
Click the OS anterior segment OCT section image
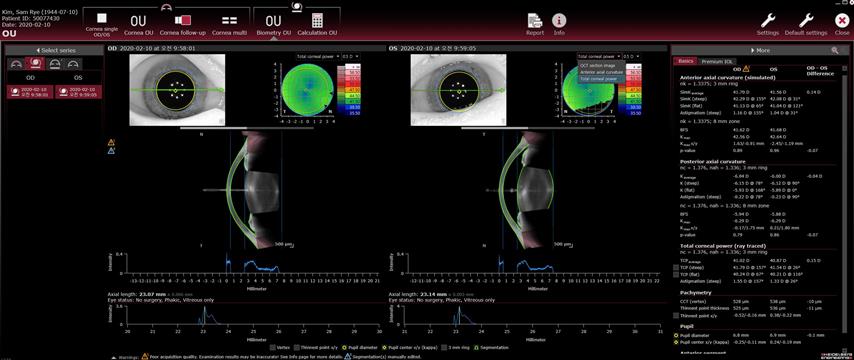[x=520, y=190]
